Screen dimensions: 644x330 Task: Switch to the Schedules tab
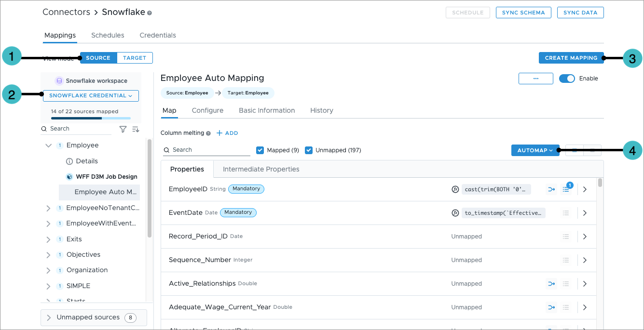point(108,35)
